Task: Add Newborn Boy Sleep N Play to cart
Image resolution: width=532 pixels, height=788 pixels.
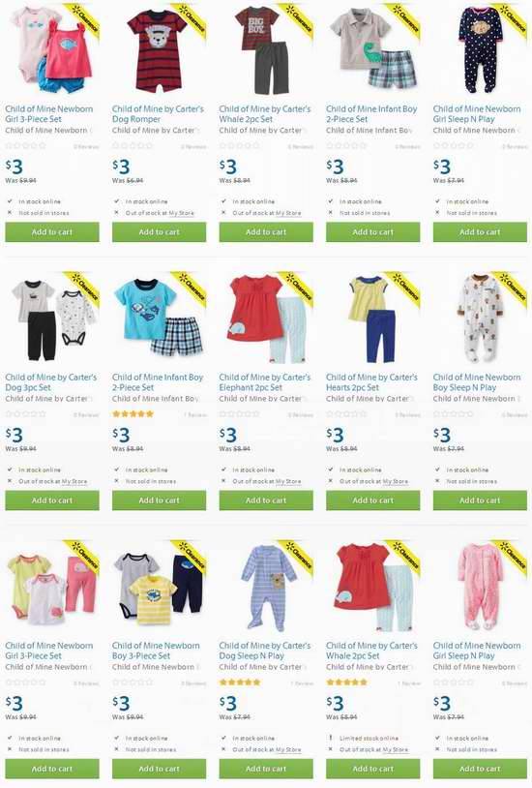Action: (x=481, y=500)
